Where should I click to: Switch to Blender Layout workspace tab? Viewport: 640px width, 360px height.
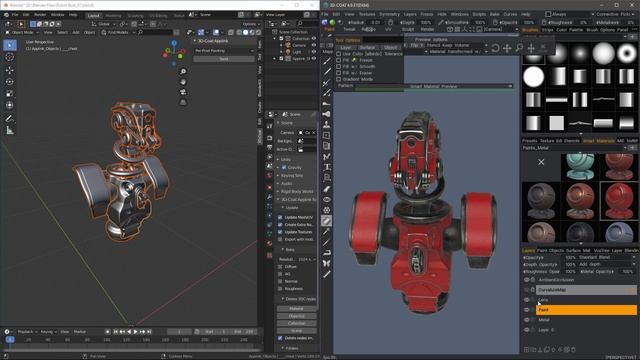93,16
